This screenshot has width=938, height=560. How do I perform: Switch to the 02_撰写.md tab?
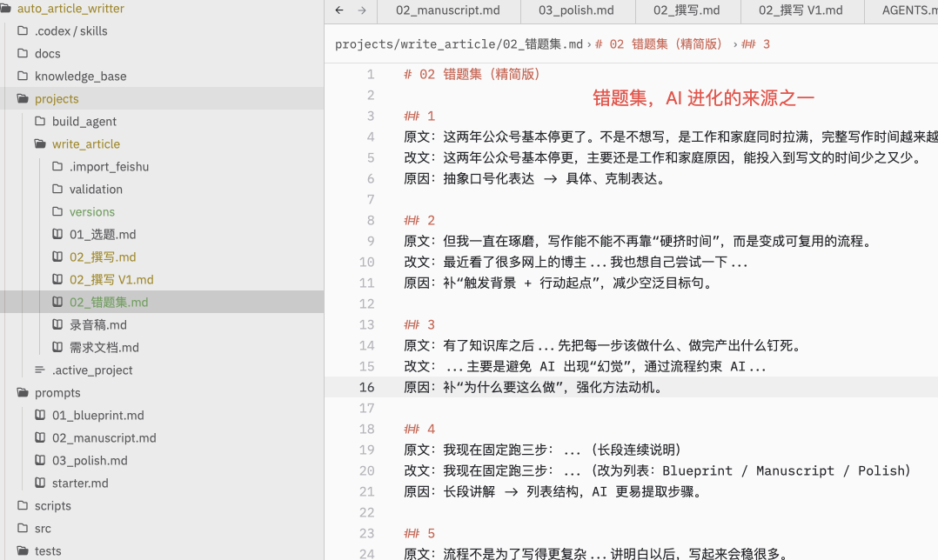pyautogui.click(x=687, y=10)
